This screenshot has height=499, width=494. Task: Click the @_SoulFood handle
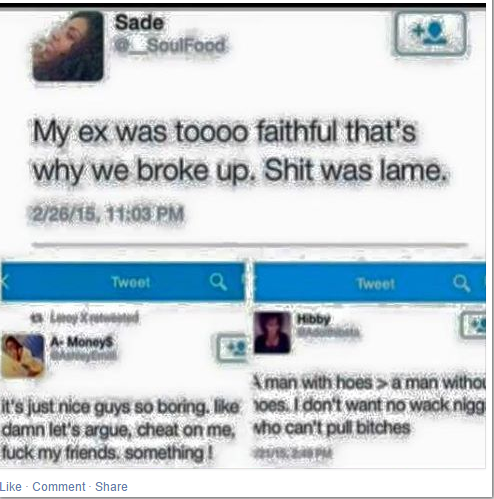(x=170, y=45)
